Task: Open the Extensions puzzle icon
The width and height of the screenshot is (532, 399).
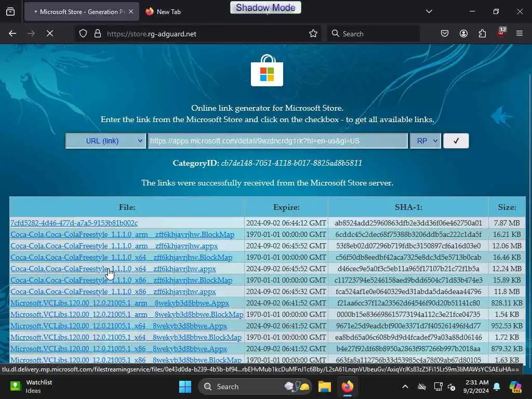Action: pos(482,34)
